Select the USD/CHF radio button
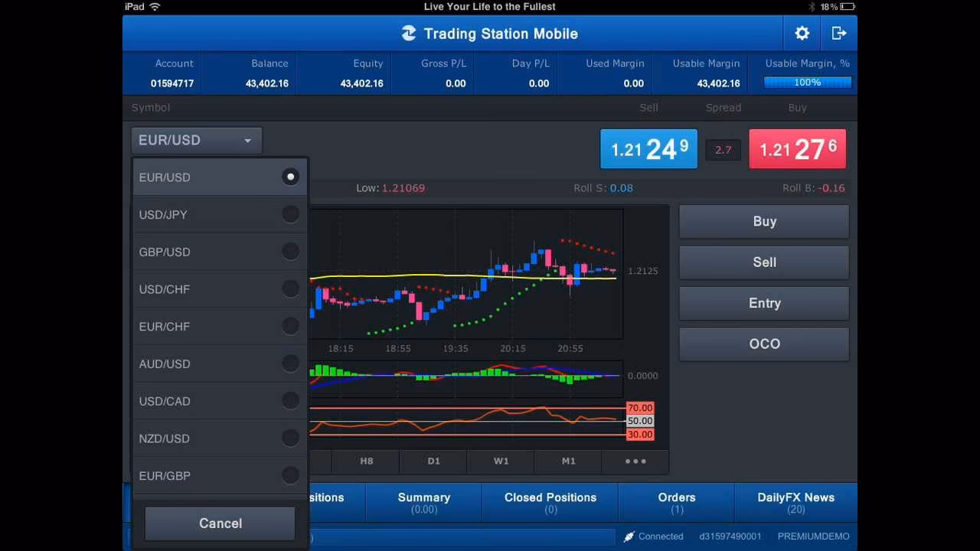Screen dimensions: 980x551 pos(290,289)
